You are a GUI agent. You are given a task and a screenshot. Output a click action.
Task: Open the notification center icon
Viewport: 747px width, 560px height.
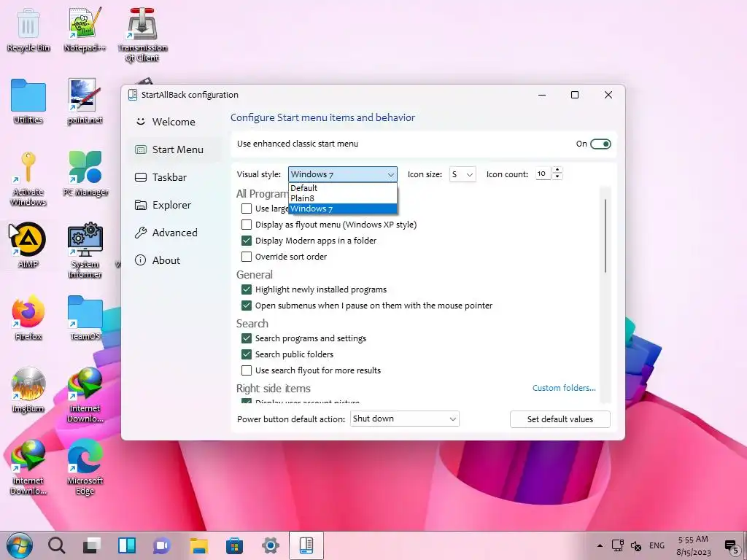pyautogui.click(x=731, y=547)
